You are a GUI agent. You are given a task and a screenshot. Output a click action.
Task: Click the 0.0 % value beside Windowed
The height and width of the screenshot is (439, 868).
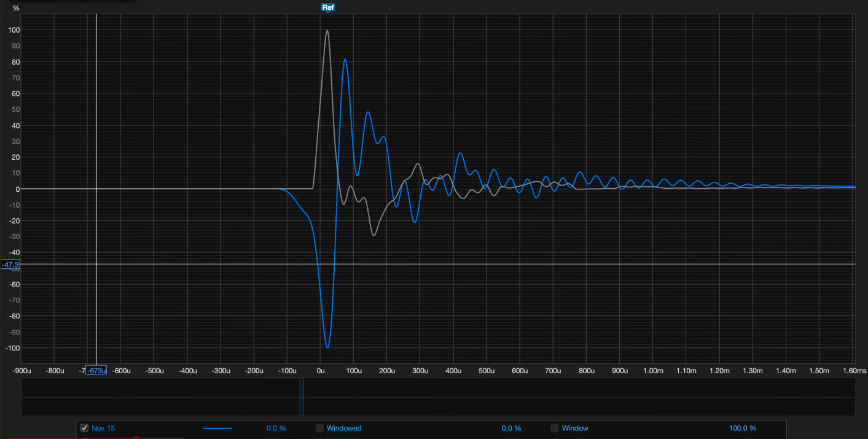511,428
